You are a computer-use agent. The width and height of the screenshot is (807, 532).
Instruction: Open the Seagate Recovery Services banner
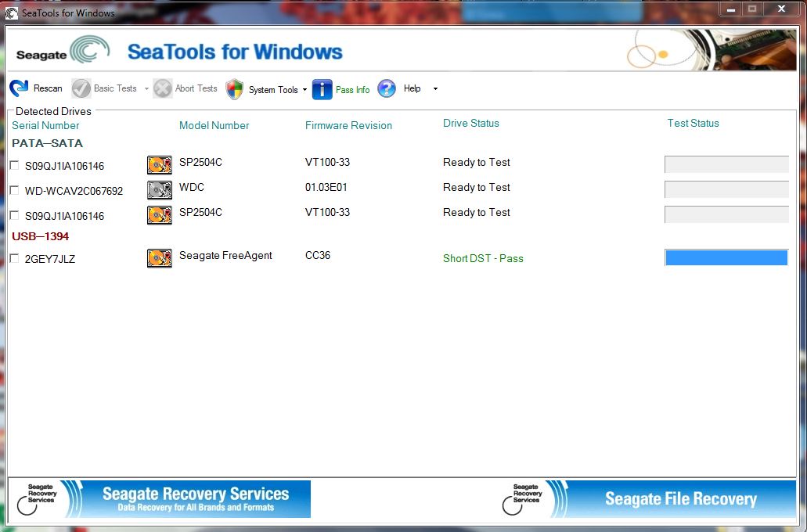[160, 499]
